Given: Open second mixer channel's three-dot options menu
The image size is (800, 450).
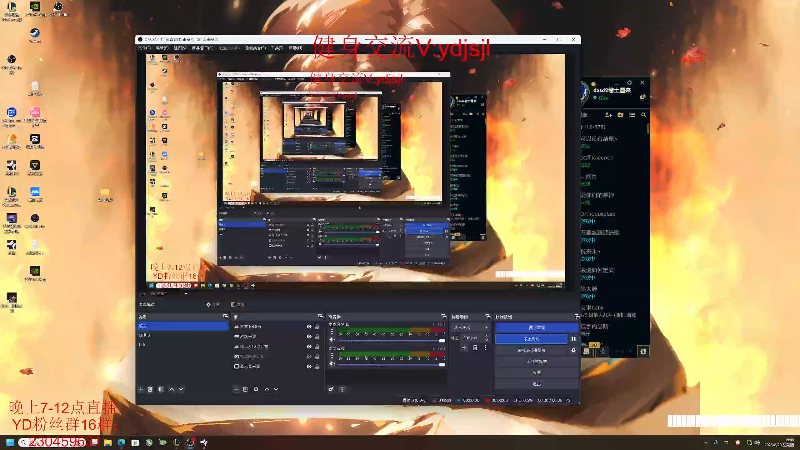Looking at the screenshot, I should click(x=332, y=356).
